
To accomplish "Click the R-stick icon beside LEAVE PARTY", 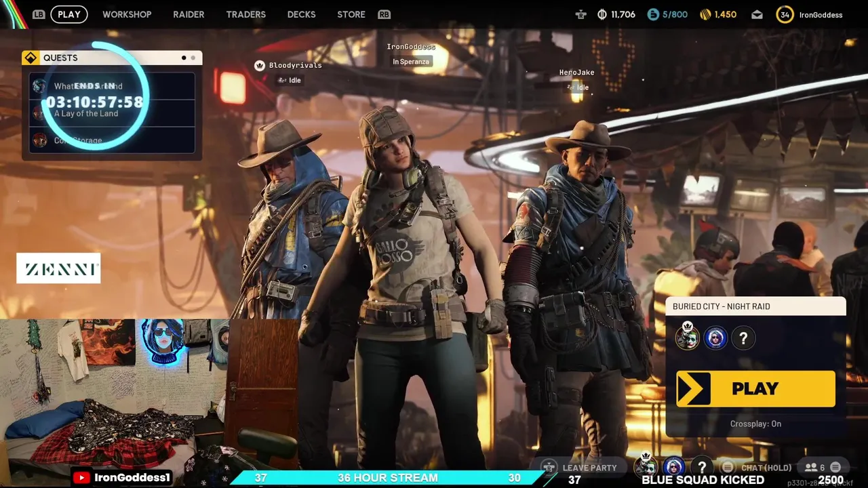I will tap(549, 467).
